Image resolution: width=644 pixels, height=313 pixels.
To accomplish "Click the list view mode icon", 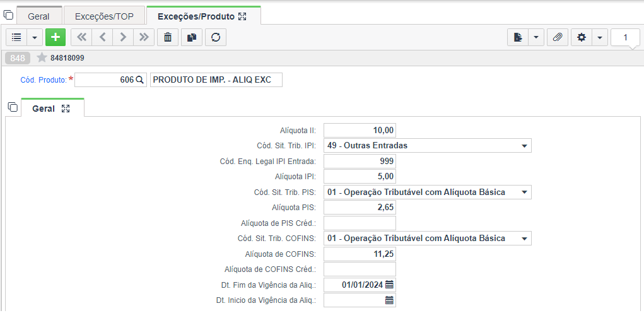I will [x=16, y=37].
